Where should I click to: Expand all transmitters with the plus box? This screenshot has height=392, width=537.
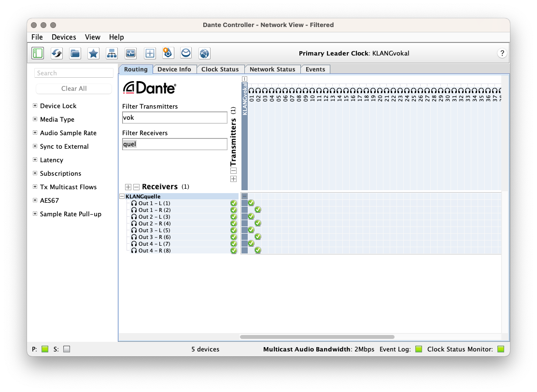tap(234, 179)
